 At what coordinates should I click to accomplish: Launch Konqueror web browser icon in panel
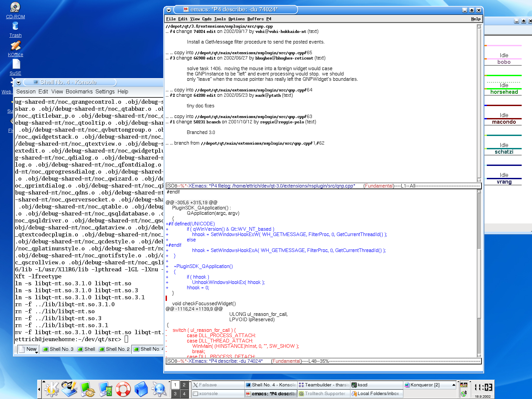pyautogui.click(x=159, y=389)
